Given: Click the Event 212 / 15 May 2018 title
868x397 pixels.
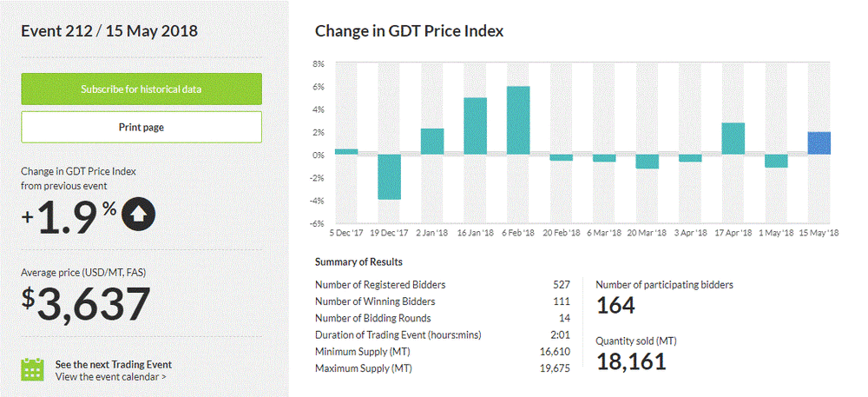Looking at the screenshot, I should (109, 31).
